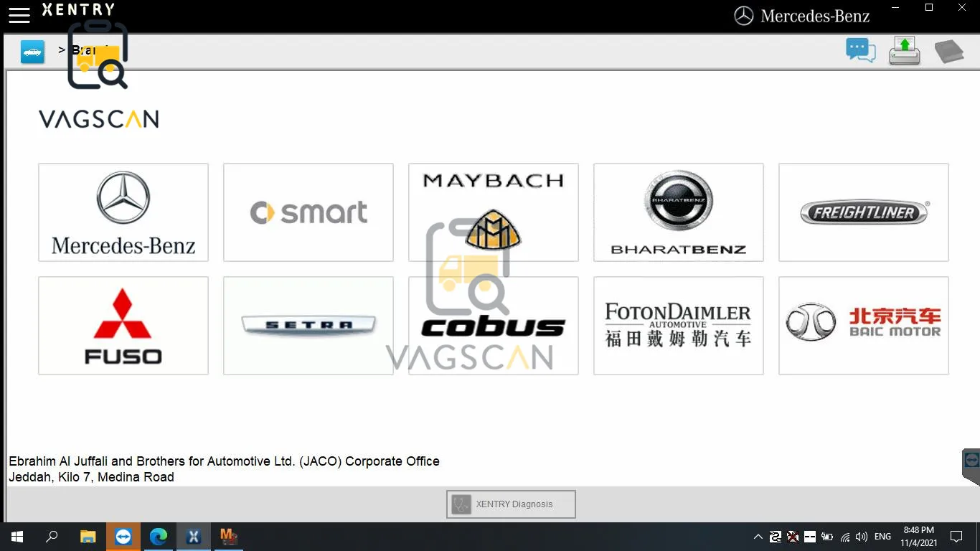980x551 pixels.
Task: Pick the BharatBenz brand tile
Action: tap(679, 212)
